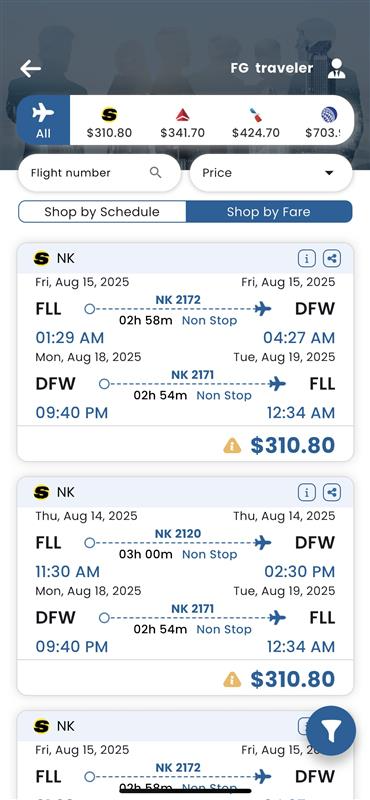
Task: Filter by Spirit airline at $310.80
Action: point(109,122)
